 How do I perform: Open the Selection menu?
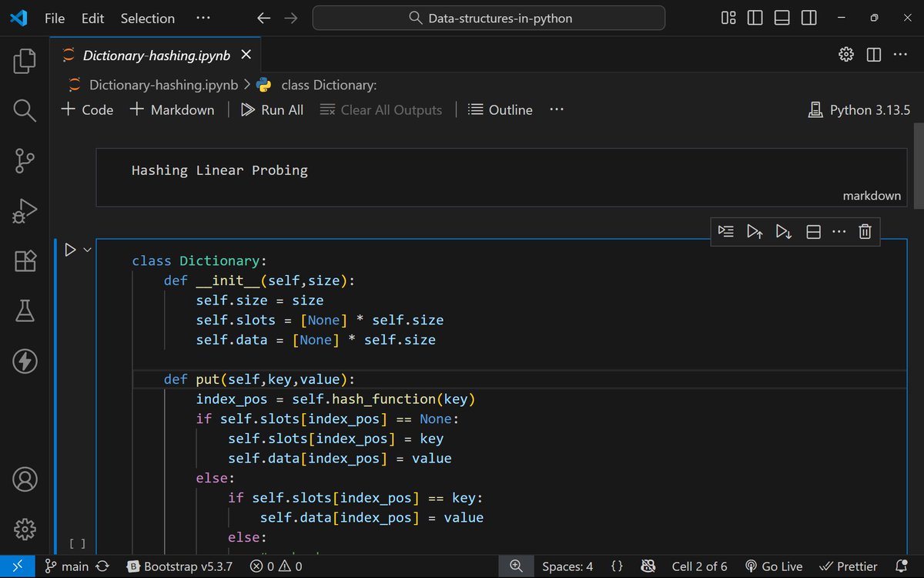(x=147, y=18)
